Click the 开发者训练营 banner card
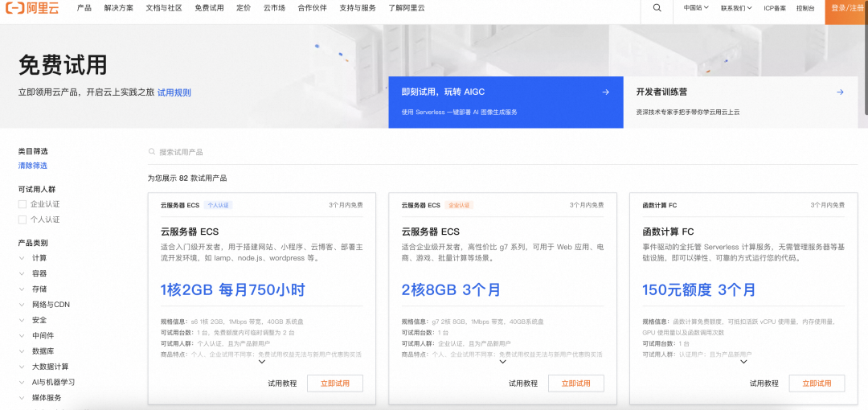This screenshot has width=868, height=410. pyautogui.click(x=741, y=102)
